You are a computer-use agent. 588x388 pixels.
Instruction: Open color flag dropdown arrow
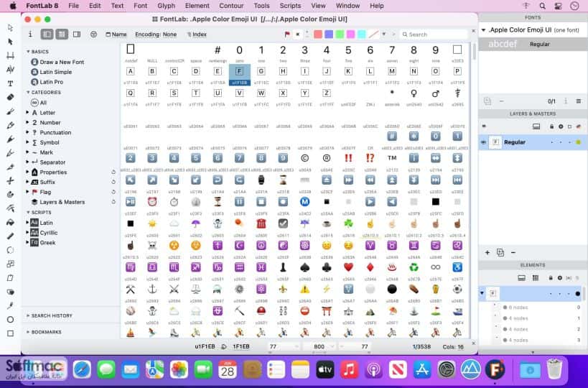point(383,34)
